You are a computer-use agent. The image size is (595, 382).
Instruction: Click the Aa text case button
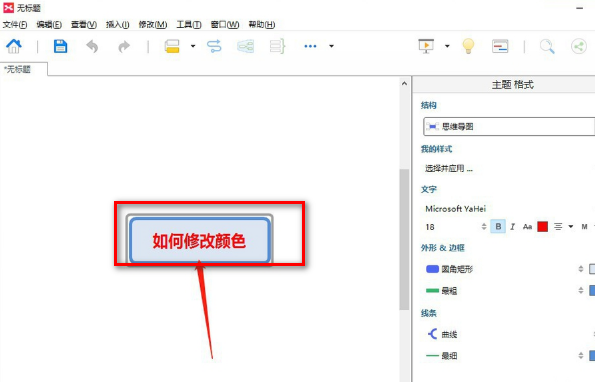[x=527, y=227]
